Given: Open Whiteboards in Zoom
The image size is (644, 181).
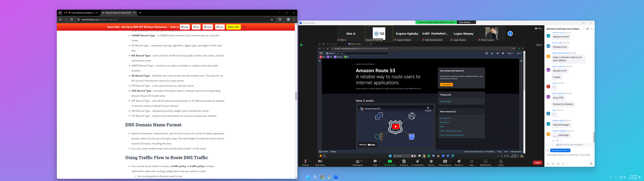Looking at the screenshot, I should pos(486,162).
